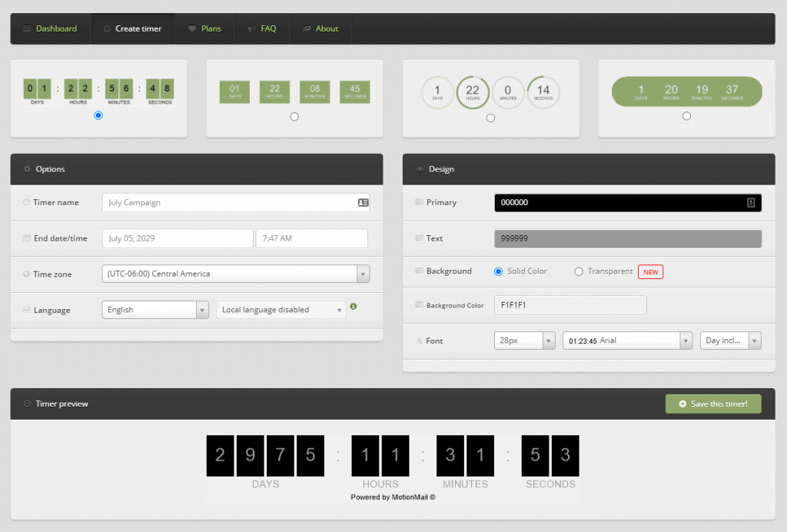Click Save this timer! button

[x=713, y=404]
